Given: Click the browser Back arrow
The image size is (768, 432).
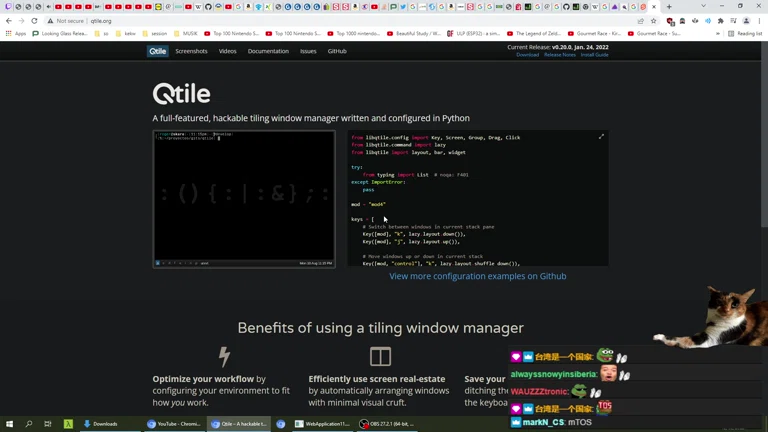Looking at the screenshot, I should point(9,21).
